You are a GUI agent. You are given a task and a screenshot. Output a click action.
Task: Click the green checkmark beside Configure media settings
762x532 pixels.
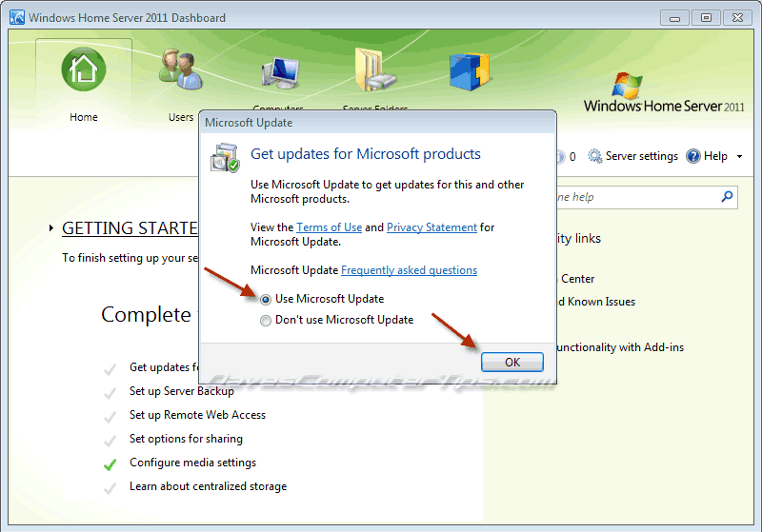tap(110, 464)
